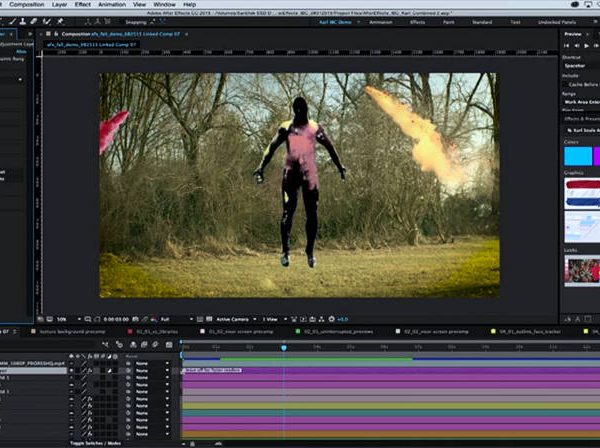The width and height of the screenshot is (600, 448).
Task: Show channel and color management settings
Action: (154, 319)
